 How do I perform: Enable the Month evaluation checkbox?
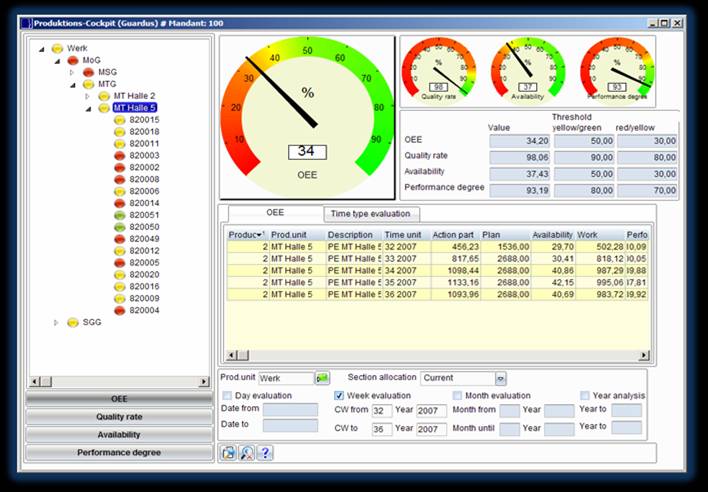457,396
